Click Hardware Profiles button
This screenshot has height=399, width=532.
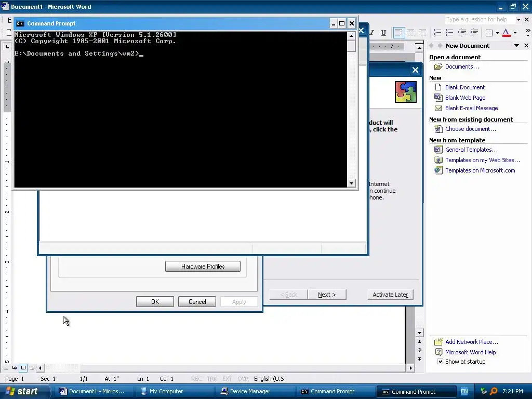tap(203, 267)
